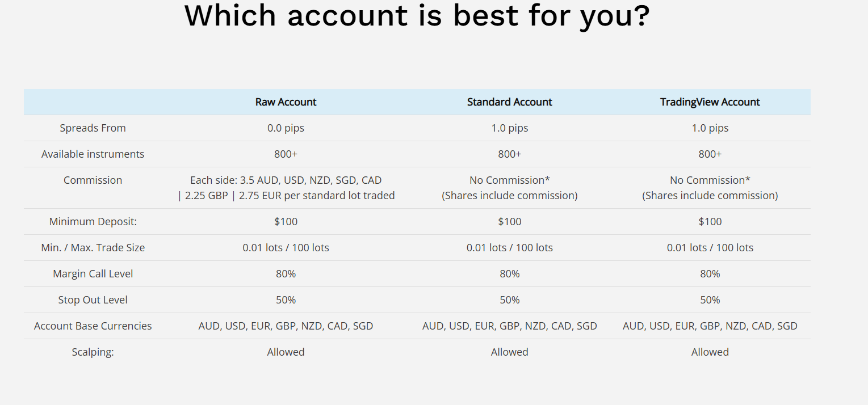
Task: Click Standard Account's 80% margin call value
Action: tap(509, 274)
